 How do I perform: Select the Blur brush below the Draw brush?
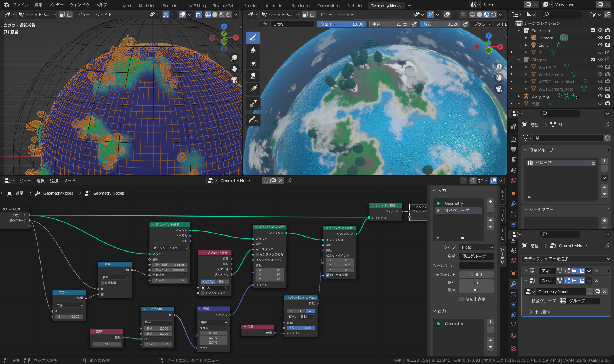pos(253,50)
